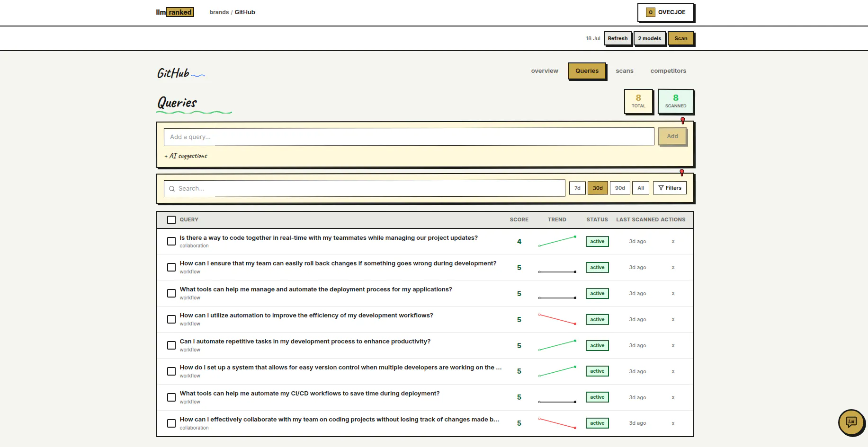The height and width of the screenshot is (447, 868).
Task: Delete the easy version control query
Action: (x=673, y=372)
